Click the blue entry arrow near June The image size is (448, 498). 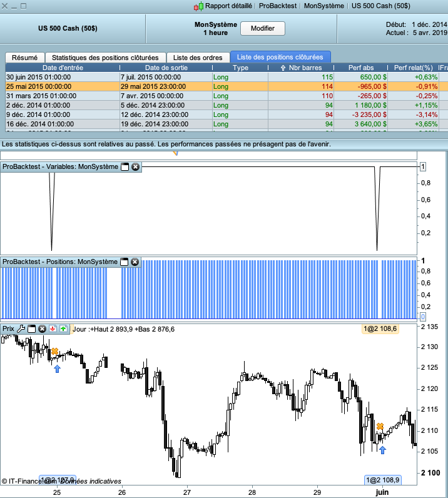[x=382, y=450]
